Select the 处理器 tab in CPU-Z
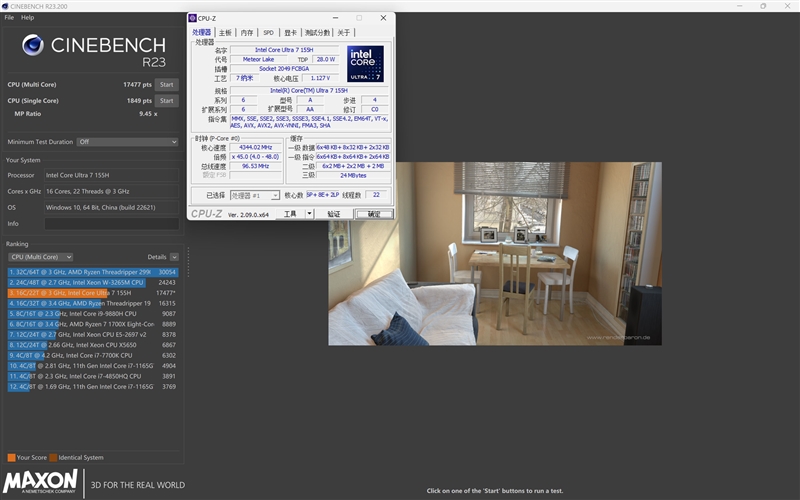Image resolution: width=800 pixels, height=500 pixels. click(x=202, y=32)
